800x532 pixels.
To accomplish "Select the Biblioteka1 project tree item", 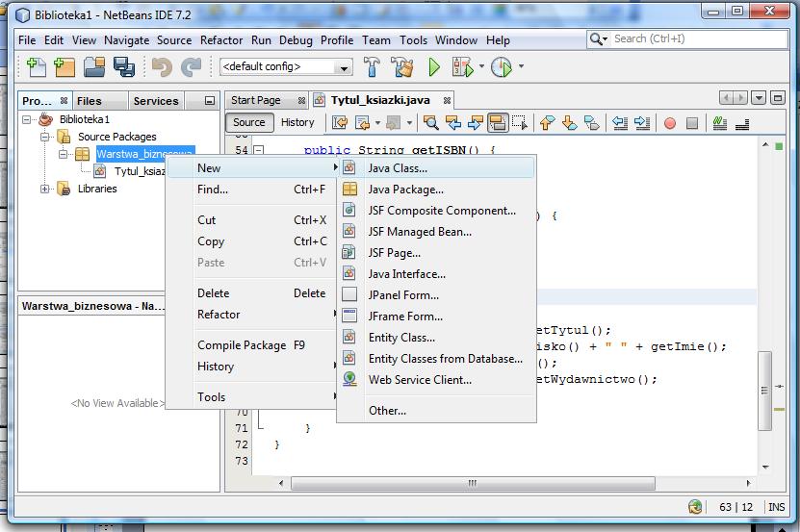I will 84,119.
